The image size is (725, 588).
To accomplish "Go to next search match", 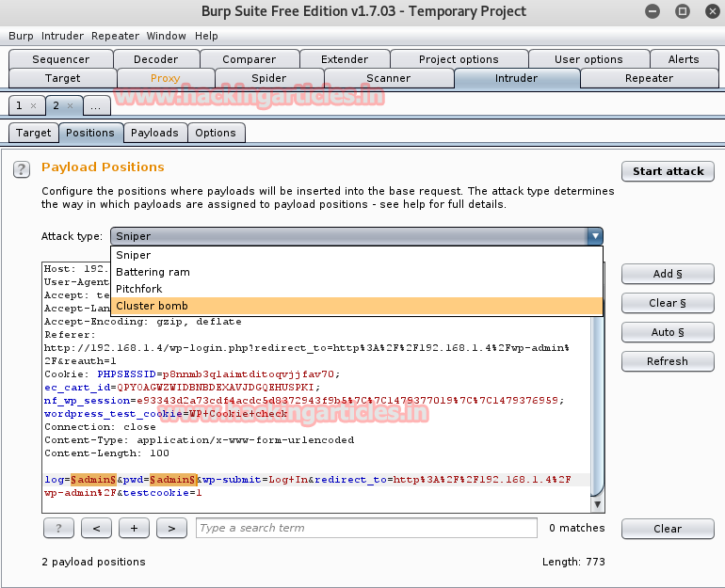I will pos(171,528).
